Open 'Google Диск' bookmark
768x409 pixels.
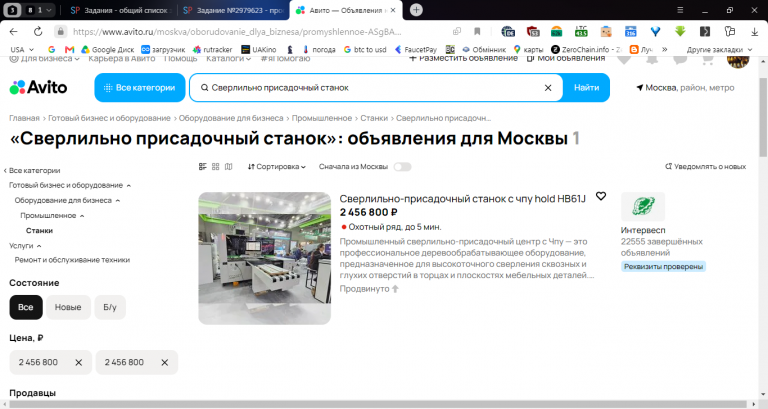point(107,49)
